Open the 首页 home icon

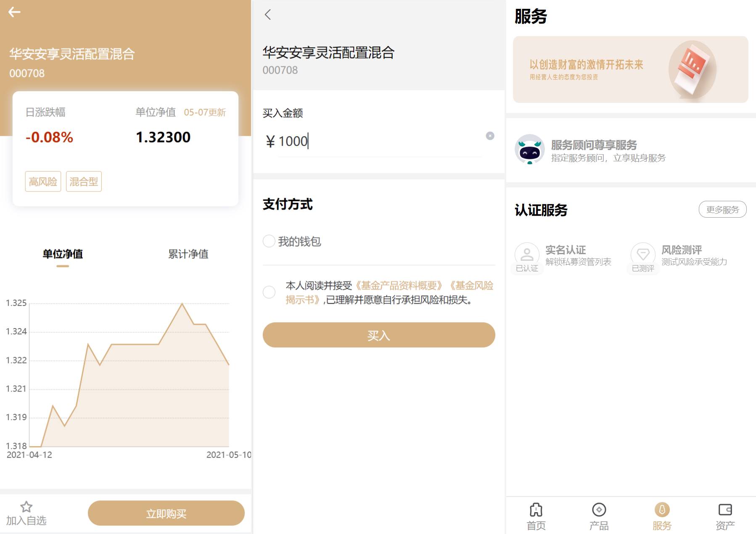[536, 510]
